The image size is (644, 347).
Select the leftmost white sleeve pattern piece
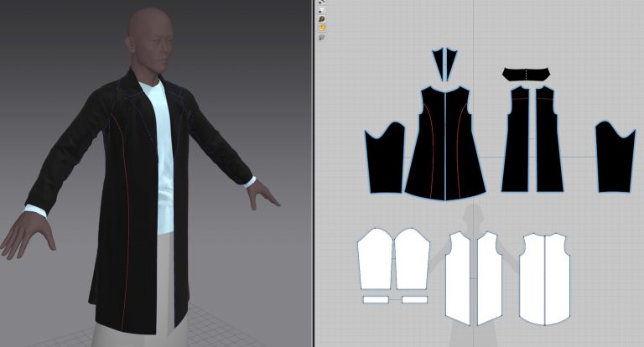[x=375, y=260]
